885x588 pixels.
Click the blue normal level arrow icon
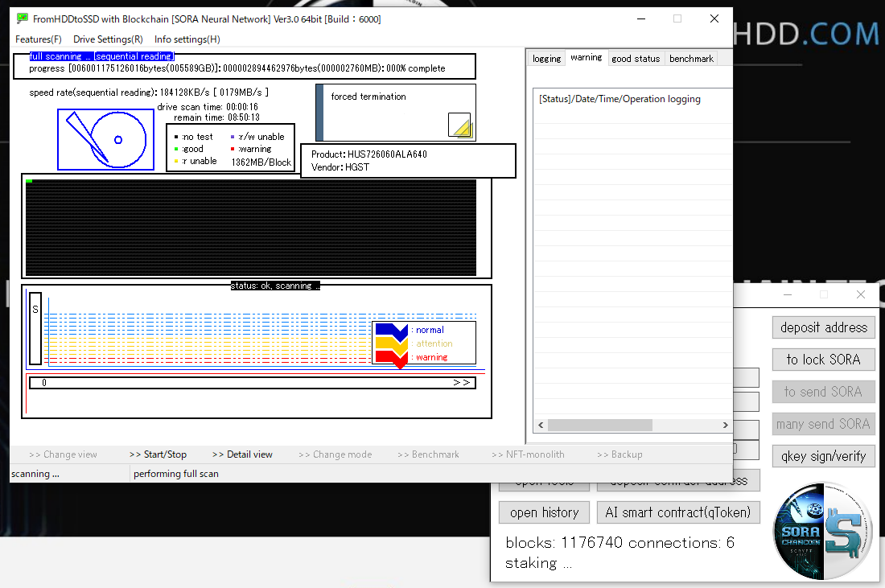pos(392,331)
